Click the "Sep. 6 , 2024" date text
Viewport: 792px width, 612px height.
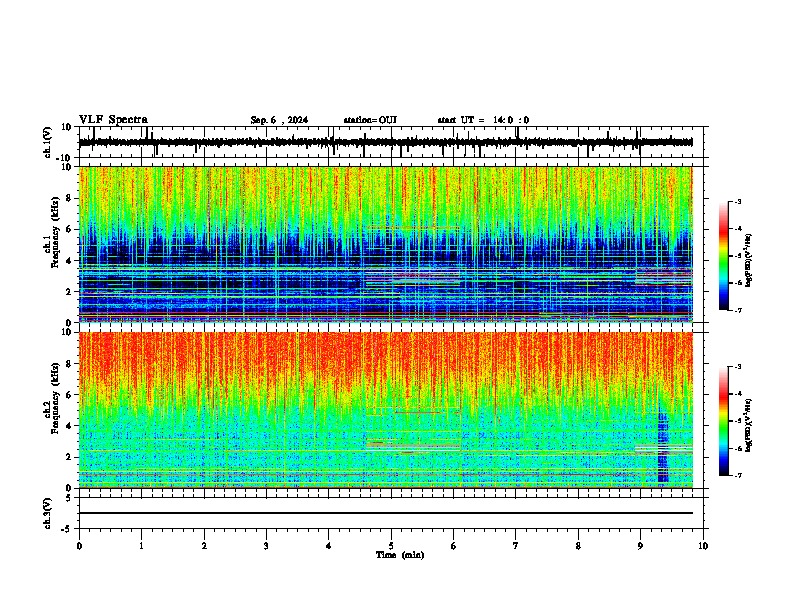coord(279,120)
